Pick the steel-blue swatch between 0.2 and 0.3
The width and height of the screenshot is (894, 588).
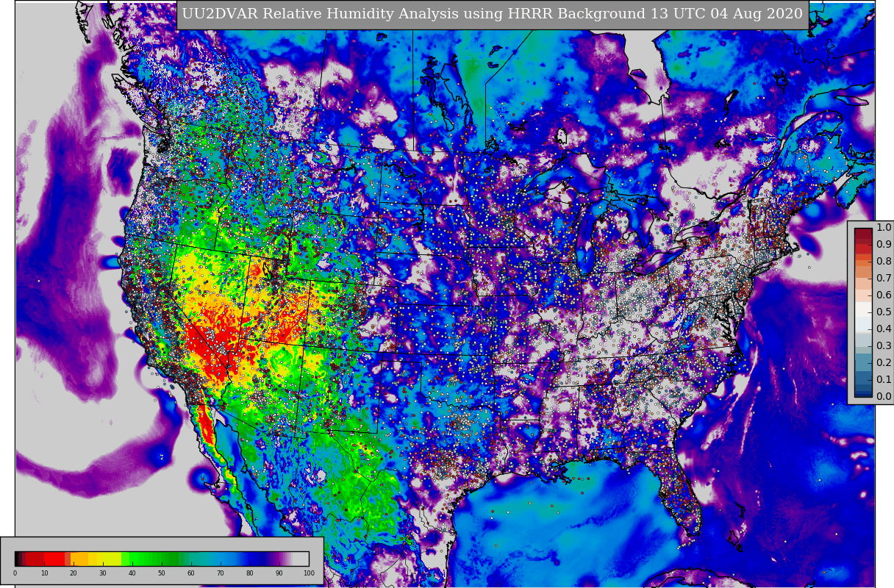pos(863,362)
